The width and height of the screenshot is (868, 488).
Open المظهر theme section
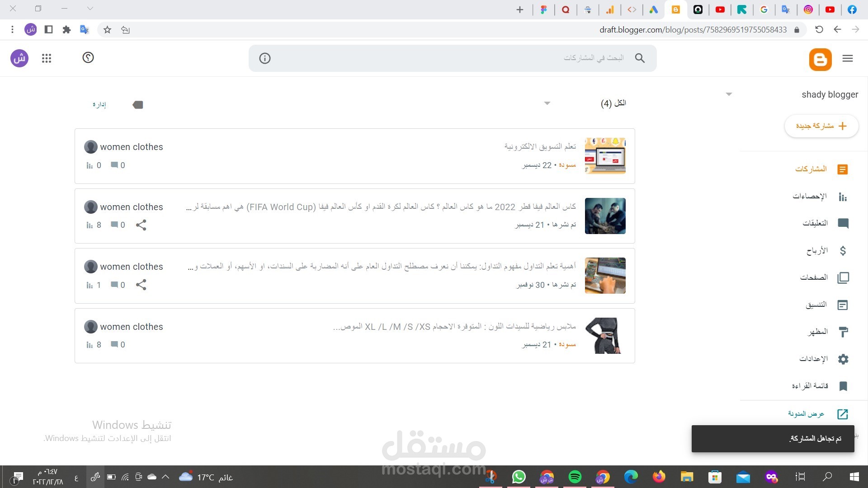[x=828, y=332]
